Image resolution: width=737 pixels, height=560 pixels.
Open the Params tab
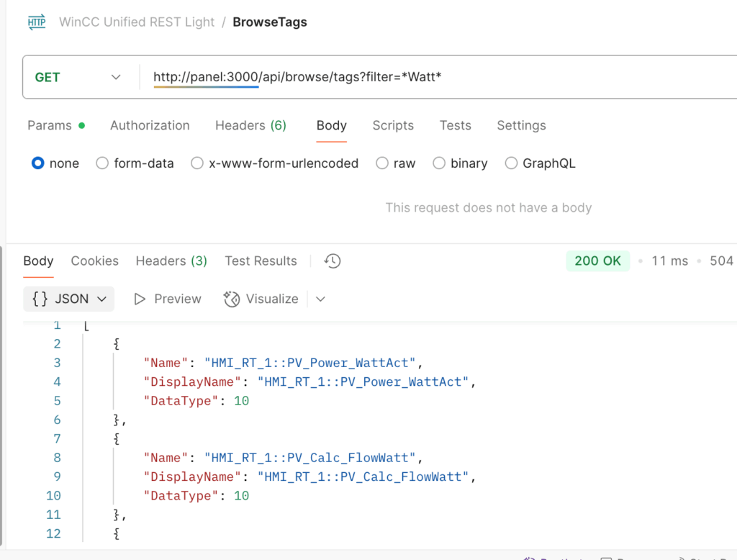(56, 125)
